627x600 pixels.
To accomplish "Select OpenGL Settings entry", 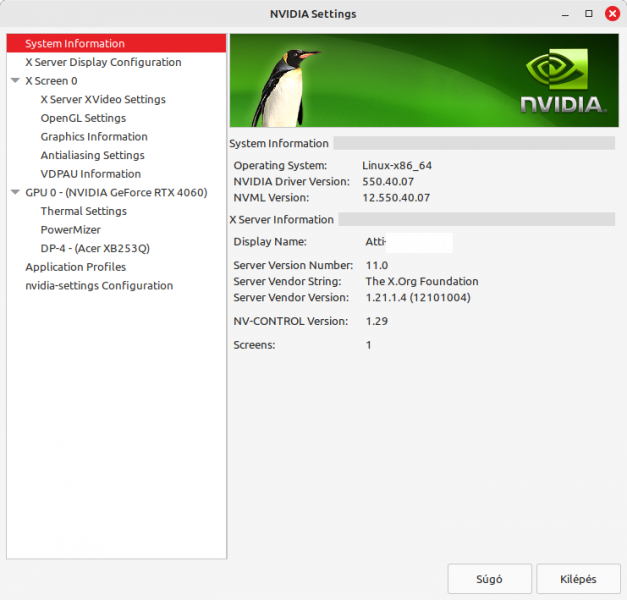I will point(83,118).
